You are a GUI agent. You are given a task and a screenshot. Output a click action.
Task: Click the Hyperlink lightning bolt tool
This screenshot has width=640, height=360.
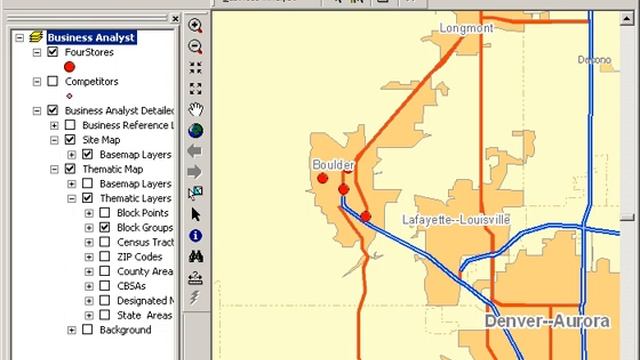pyautogui.click(x=195, y=298)
